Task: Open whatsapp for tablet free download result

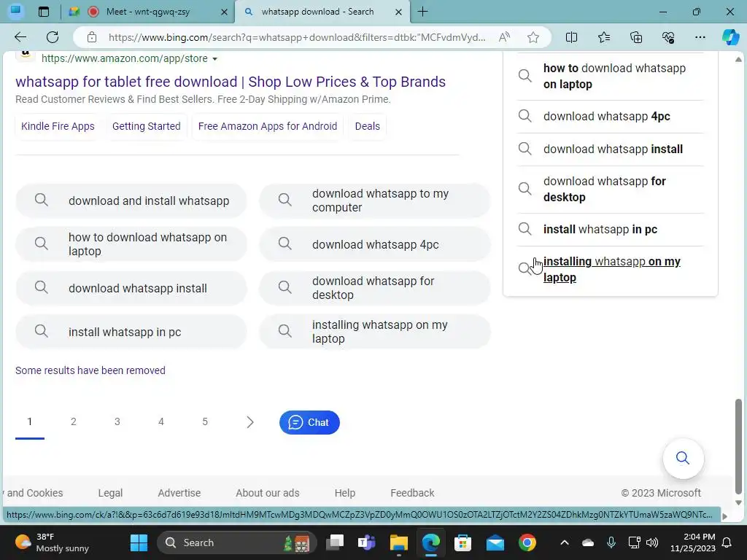Action: click(231, 82)
